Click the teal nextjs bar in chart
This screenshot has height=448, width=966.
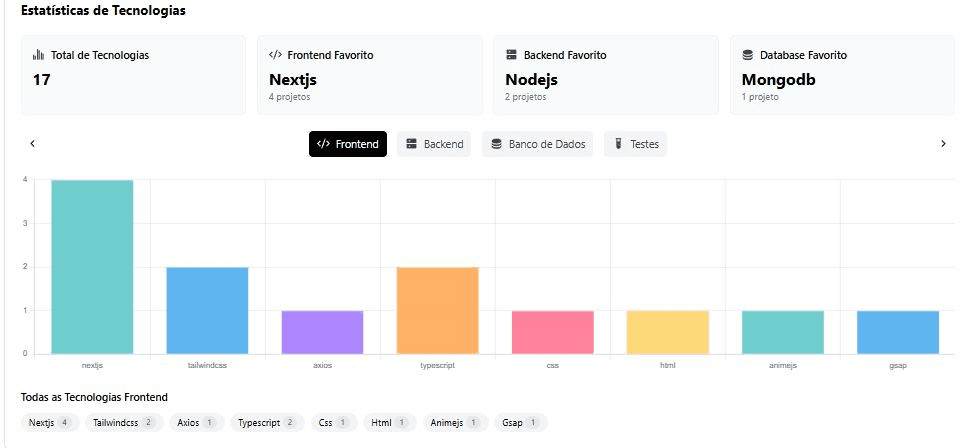[92, 267]
